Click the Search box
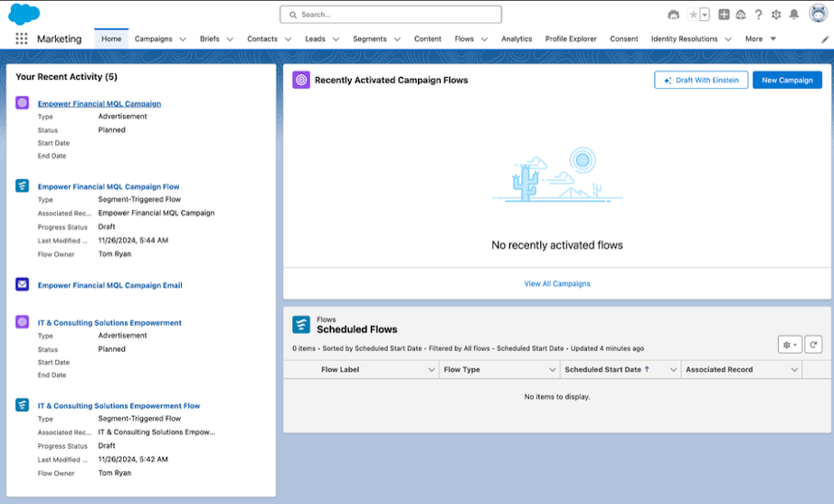This screenshot has height=504, width=834. point(390,15)
